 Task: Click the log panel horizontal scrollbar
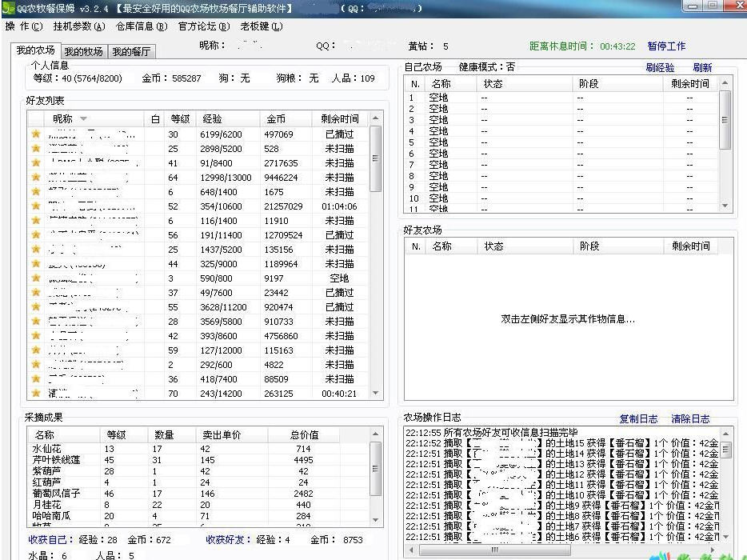(560, 550)
